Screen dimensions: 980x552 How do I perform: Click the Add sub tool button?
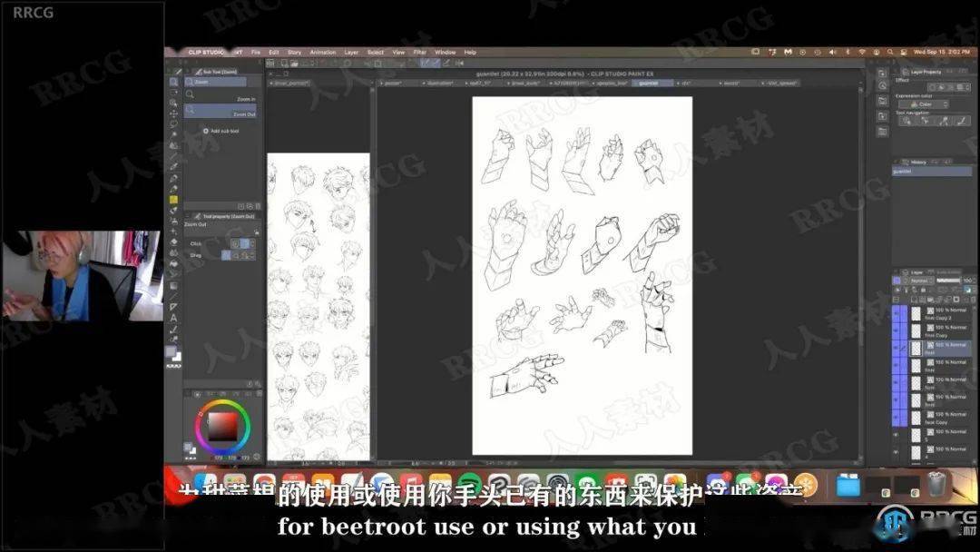221,132
